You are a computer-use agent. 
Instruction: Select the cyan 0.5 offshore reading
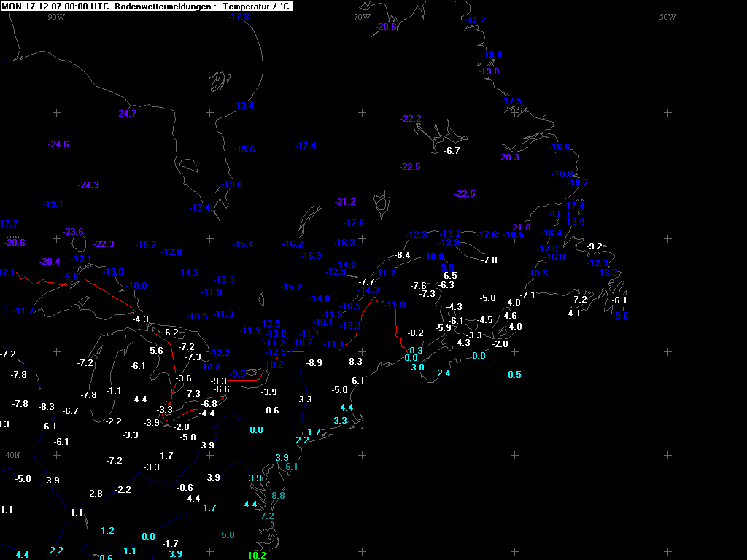[x=514, y=374]
